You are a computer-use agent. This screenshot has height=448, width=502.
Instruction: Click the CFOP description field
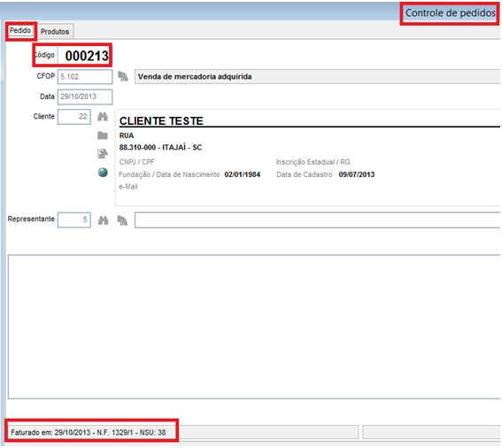317,77
